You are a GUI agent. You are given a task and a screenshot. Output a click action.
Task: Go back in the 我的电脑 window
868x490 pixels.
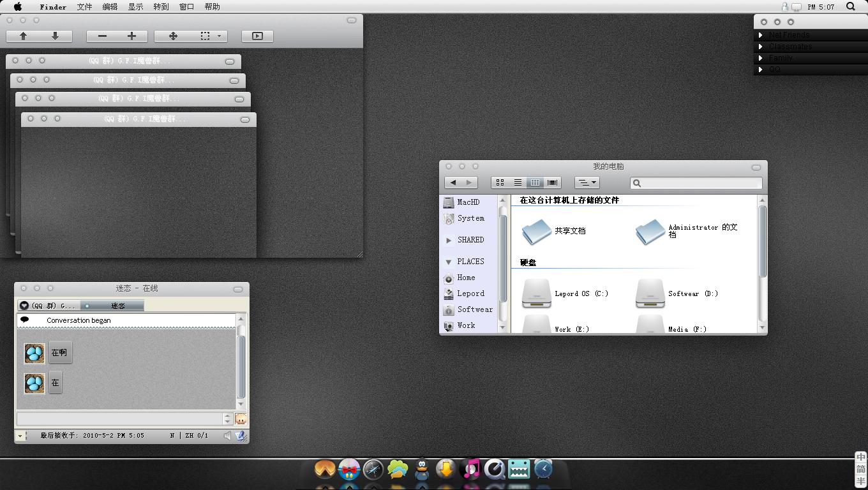[x=453, y=182]
